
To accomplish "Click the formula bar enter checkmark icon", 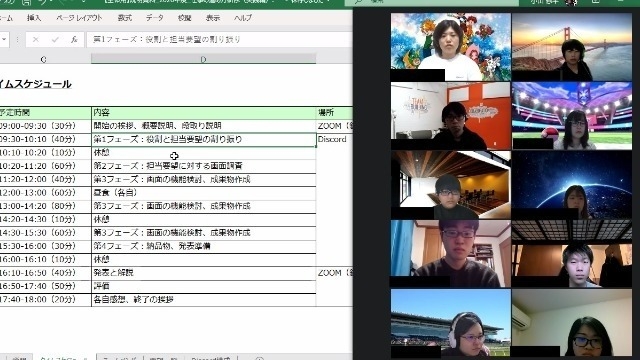I will coord(55,40).
